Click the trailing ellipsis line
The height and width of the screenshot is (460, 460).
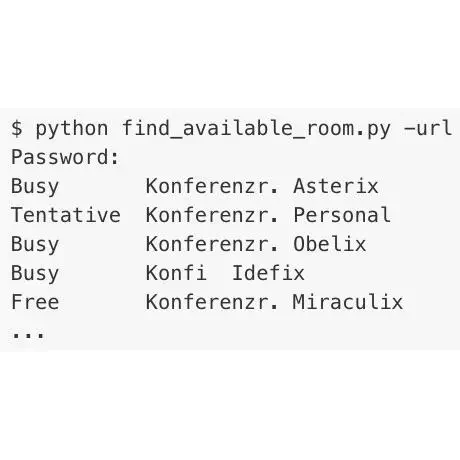pos(28,335)
